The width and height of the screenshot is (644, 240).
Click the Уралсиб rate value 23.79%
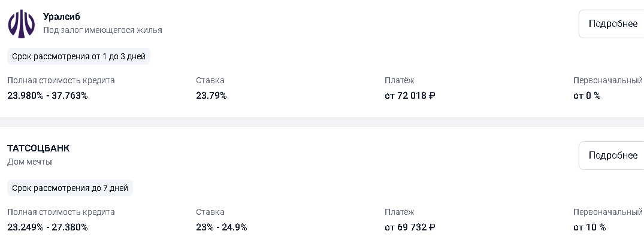click(x=211, y=96)
